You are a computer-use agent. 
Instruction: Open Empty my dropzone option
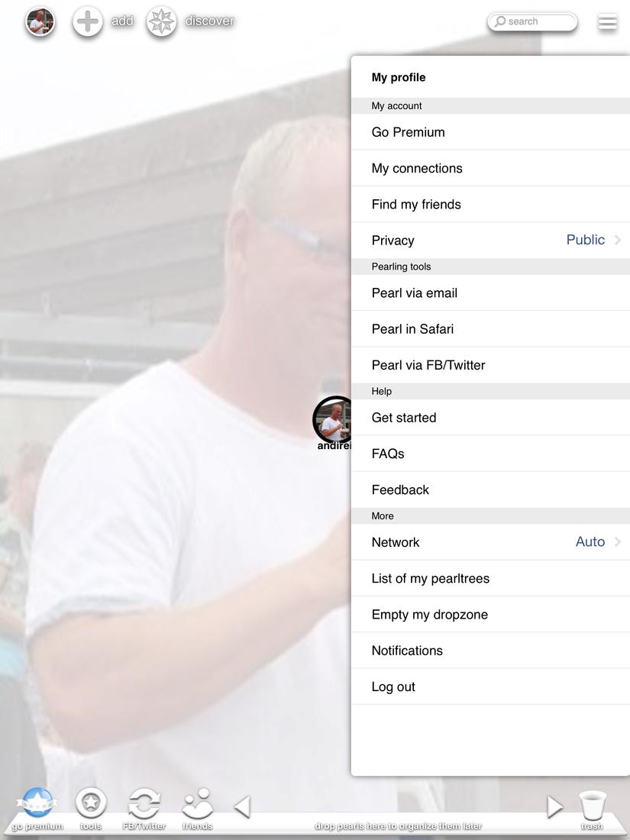(490, 615)
